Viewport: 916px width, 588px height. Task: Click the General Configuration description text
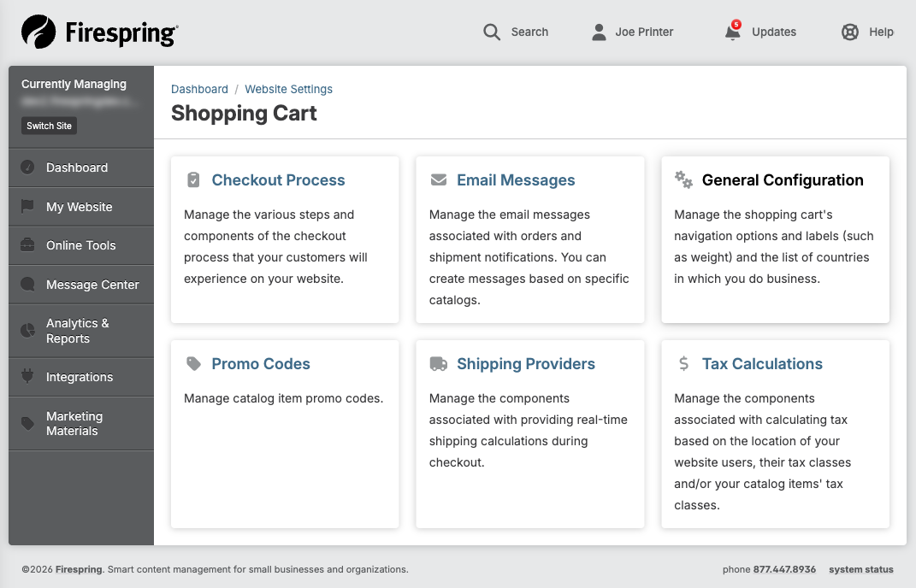(774, 246)
